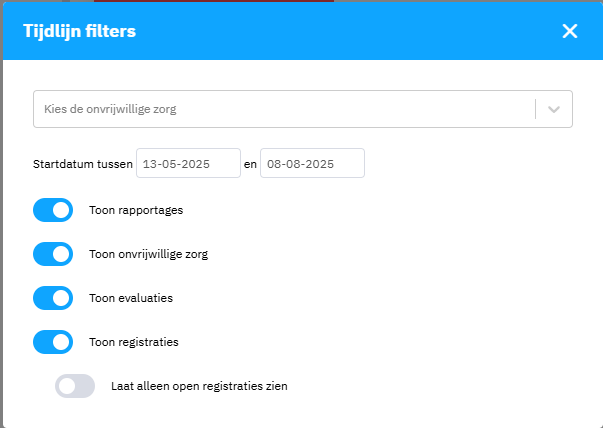The width and height of the screenshot is (603, 428).
Task: Select the start date field 13-05-2025
Action: click(x=188, y=163)
